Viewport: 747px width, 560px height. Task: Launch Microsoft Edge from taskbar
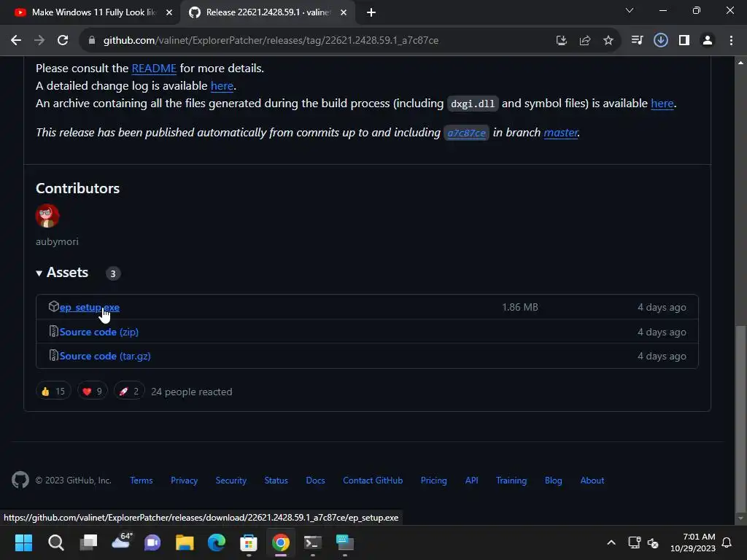(x=216, y=542)
